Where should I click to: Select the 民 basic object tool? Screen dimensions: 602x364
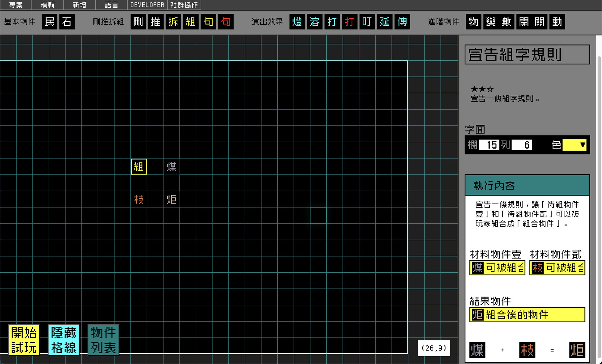[49, 22]
